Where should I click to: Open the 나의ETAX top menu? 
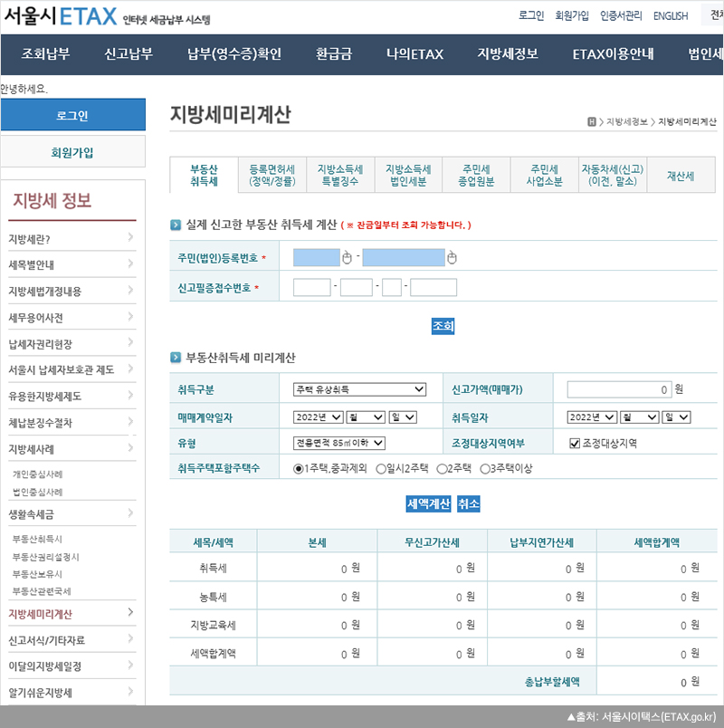(x=414, y=54)
